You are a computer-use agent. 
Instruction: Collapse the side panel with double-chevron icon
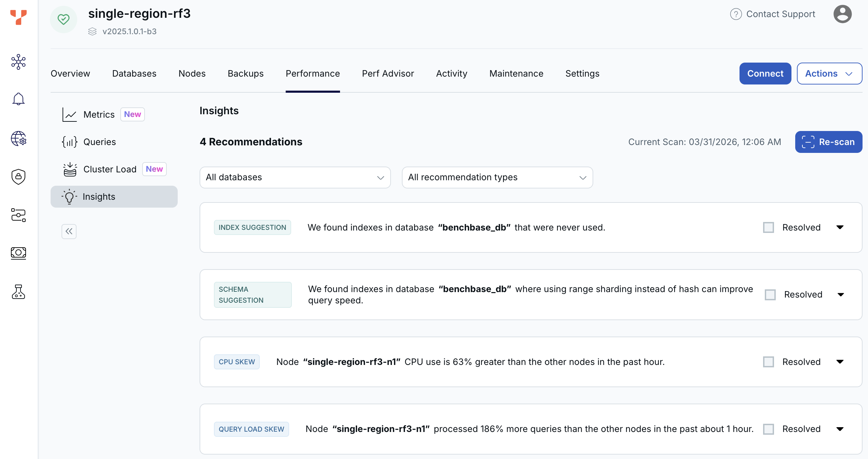(x=69, y=232)
